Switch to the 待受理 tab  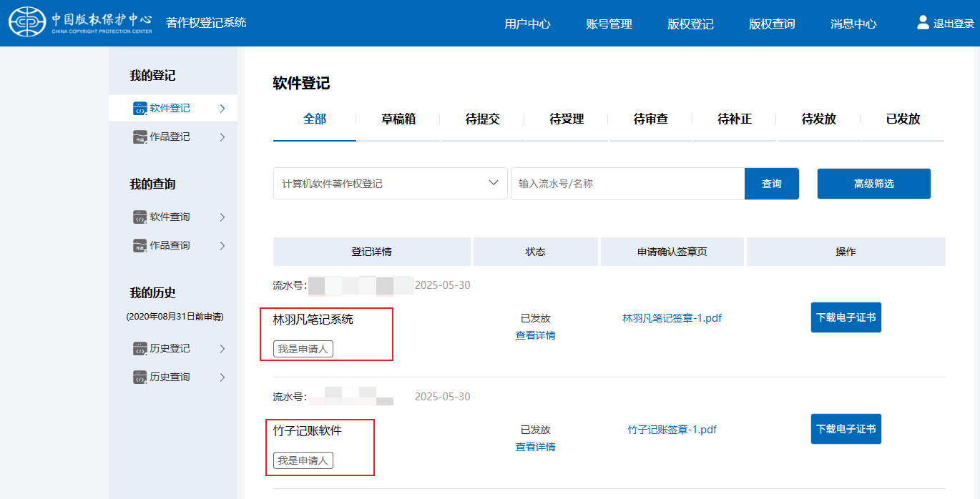[x=567, y=119]
